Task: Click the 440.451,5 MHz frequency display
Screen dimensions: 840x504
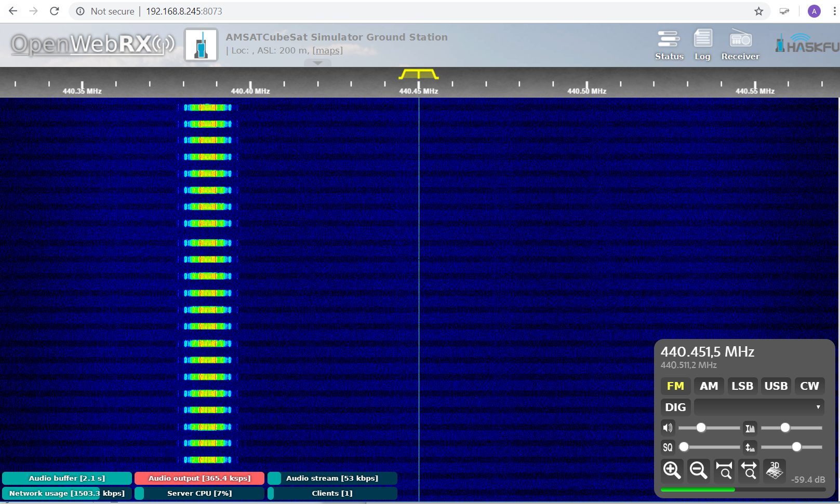Action: click(x=708, y=352)
